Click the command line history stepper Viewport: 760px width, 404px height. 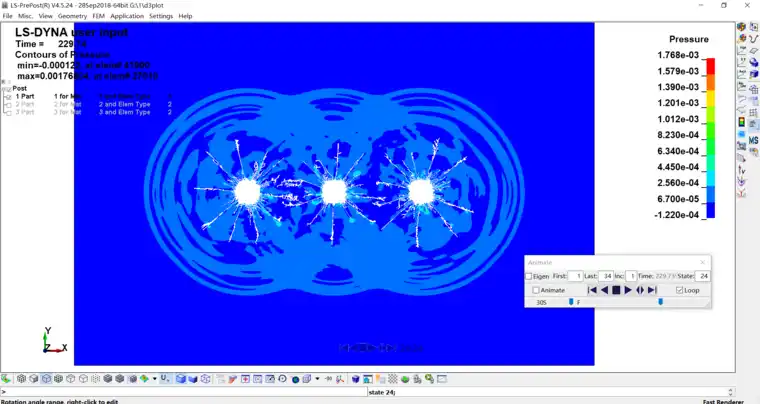(730, 392)
